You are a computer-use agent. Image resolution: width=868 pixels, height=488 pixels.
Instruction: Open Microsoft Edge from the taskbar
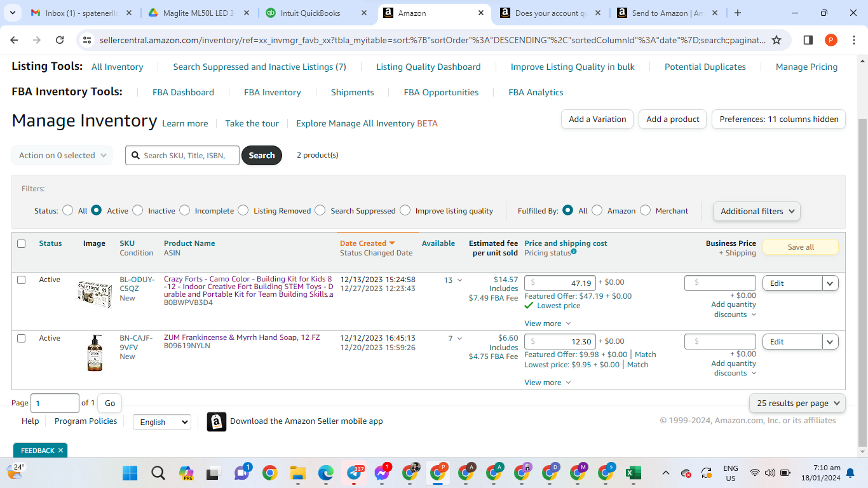click(326, 473)
